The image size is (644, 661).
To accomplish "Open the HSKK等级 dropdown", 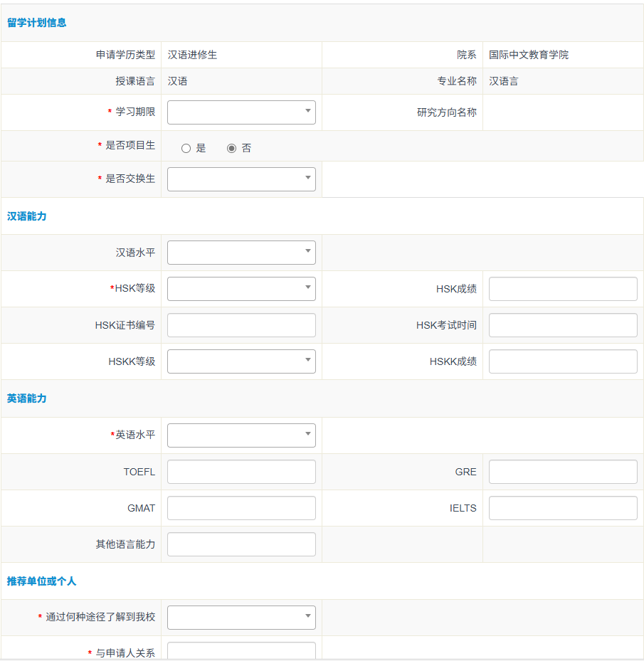I will point(241,361).
